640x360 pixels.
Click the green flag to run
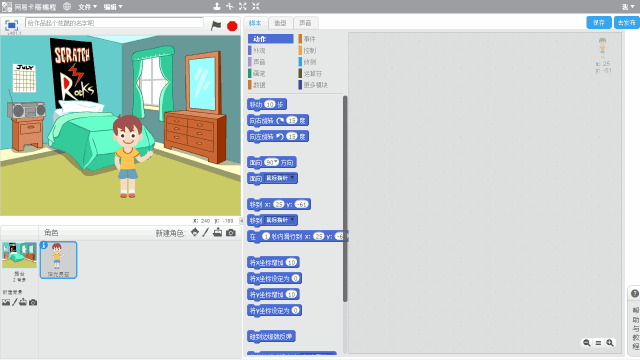(216, 25)
